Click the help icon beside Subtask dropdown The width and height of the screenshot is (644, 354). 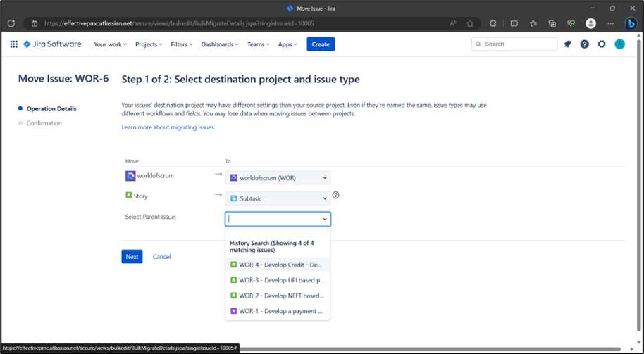[335, 195]
